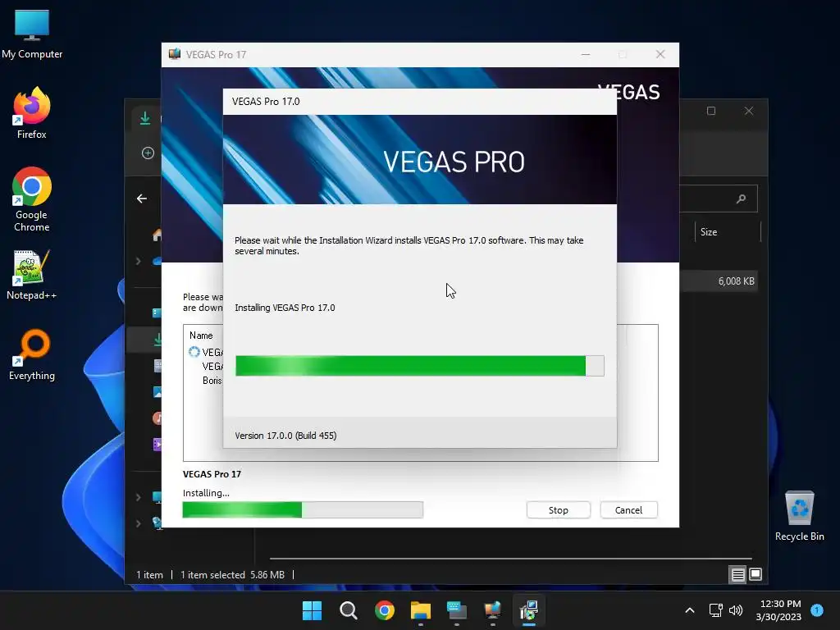Screen dimensions: 840x630
Task: Switch to the taskbar remote desktop app
Action: tap(456, 610)
